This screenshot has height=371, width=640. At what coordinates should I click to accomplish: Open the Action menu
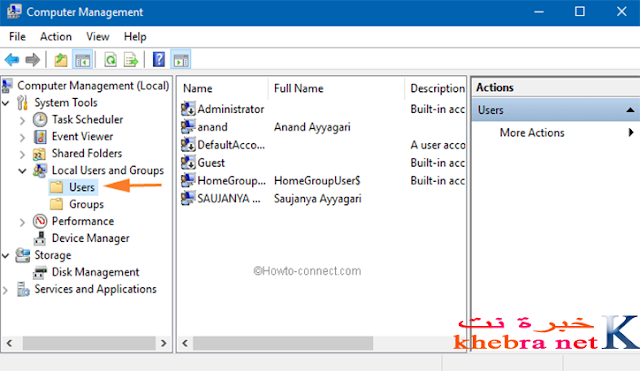click(56, 37)
